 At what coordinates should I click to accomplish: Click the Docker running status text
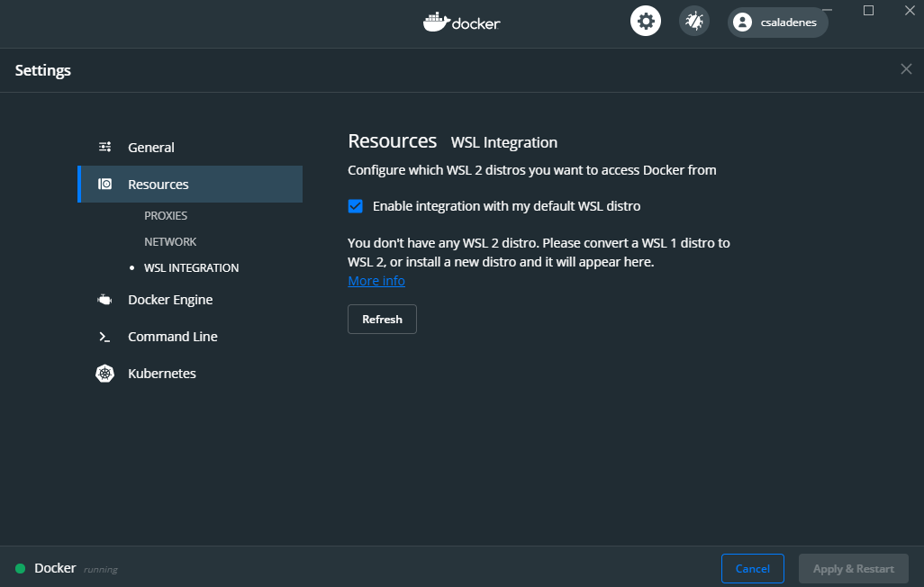[101, 569]
